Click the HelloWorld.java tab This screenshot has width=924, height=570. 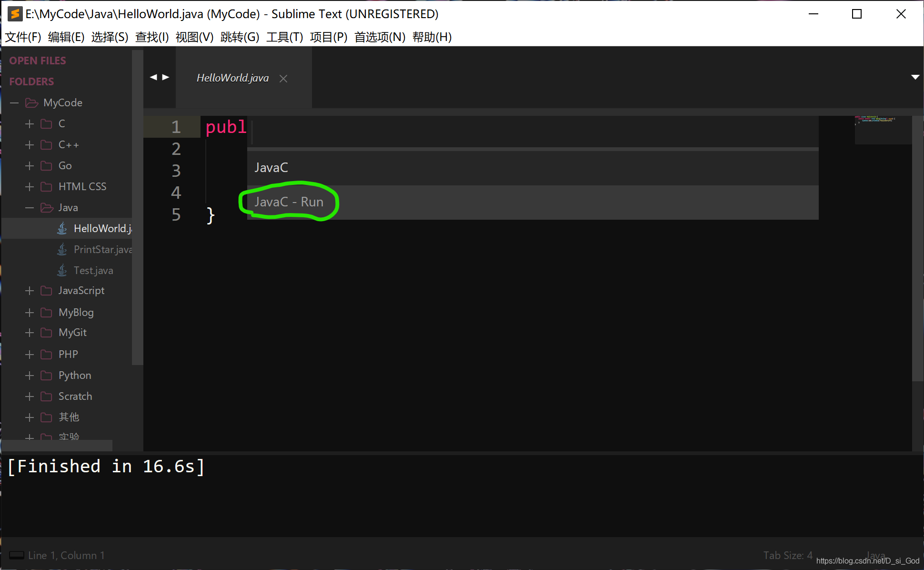(234, 78)
